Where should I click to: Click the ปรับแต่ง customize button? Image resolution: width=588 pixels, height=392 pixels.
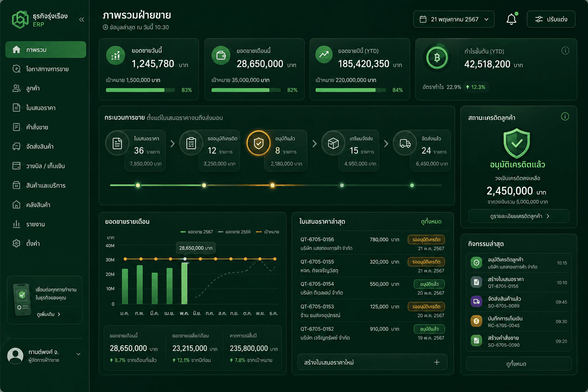pyautogui.click(x=551, y=19)
